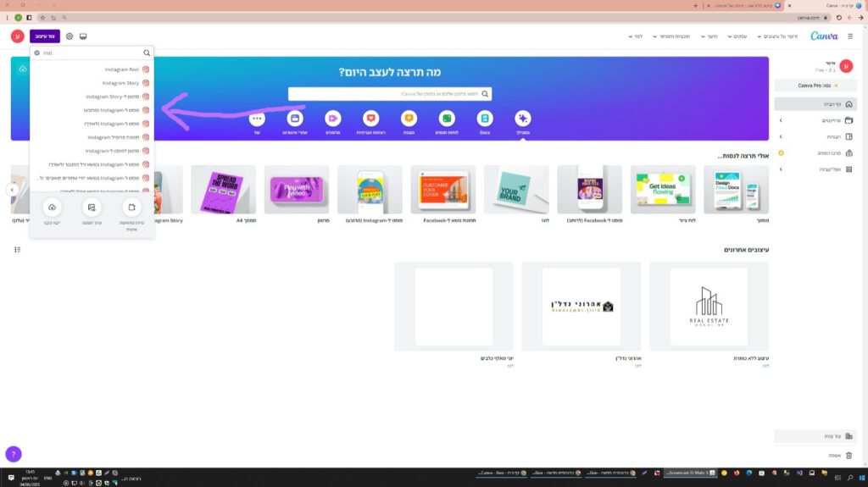The width and height of the screenshot is (868, 487).
Task: Click the design-type search input with 'Inst'
Action: point(92,53)
